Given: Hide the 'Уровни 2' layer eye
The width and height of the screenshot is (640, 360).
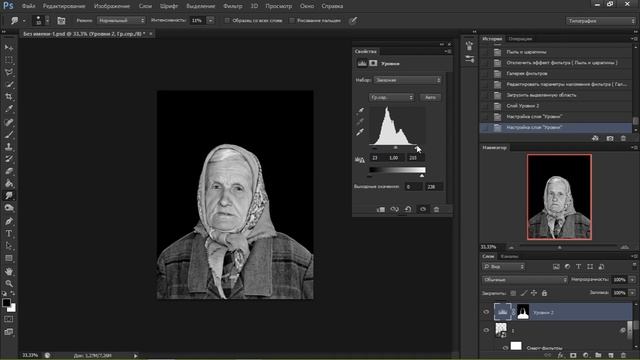Looking at the screenshot, I should coord(486,312).
